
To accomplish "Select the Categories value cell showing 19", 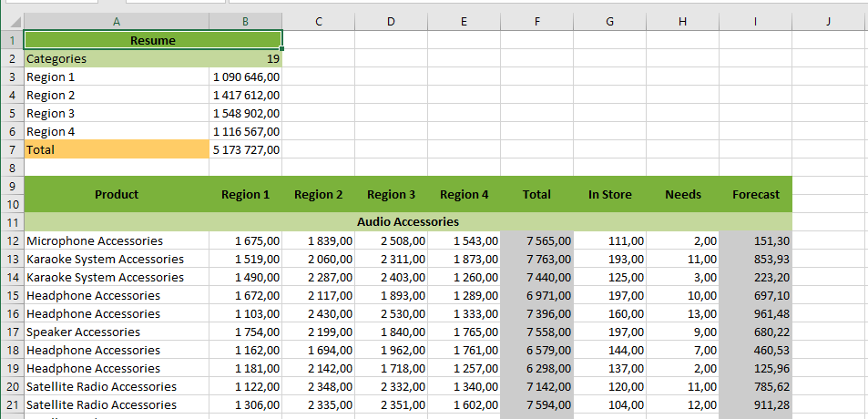I will (245, 58).
